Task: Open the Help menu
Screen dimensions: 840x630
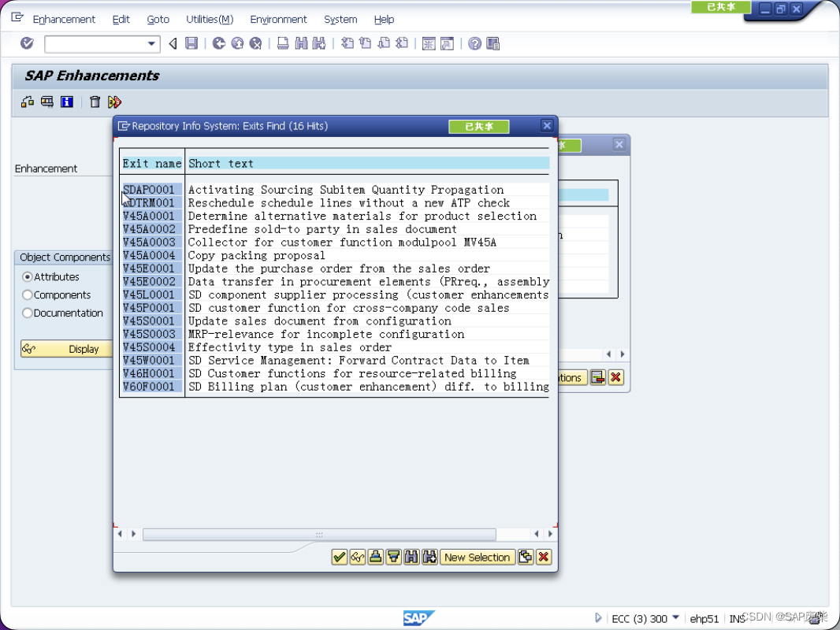Action: [x=384, y=19]
